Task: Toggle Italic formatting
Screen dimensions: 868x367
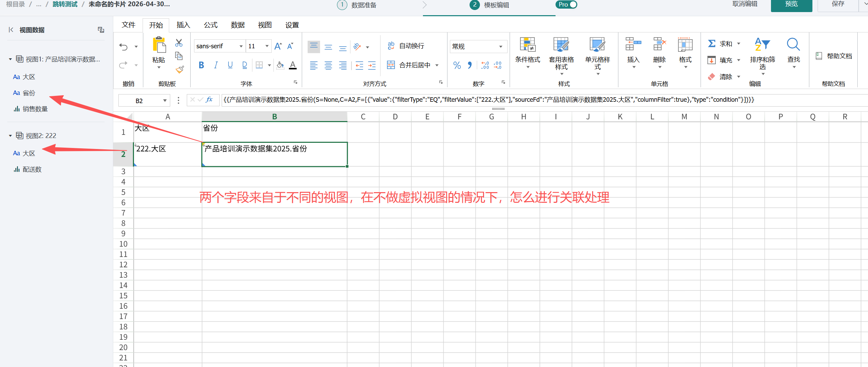Action: click(x=216, y=65)
